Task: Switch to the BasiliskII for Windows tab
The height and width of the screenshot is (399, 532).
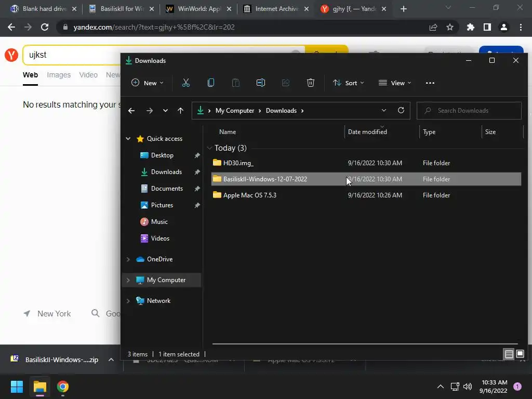Action: click(x=121, y=9)
